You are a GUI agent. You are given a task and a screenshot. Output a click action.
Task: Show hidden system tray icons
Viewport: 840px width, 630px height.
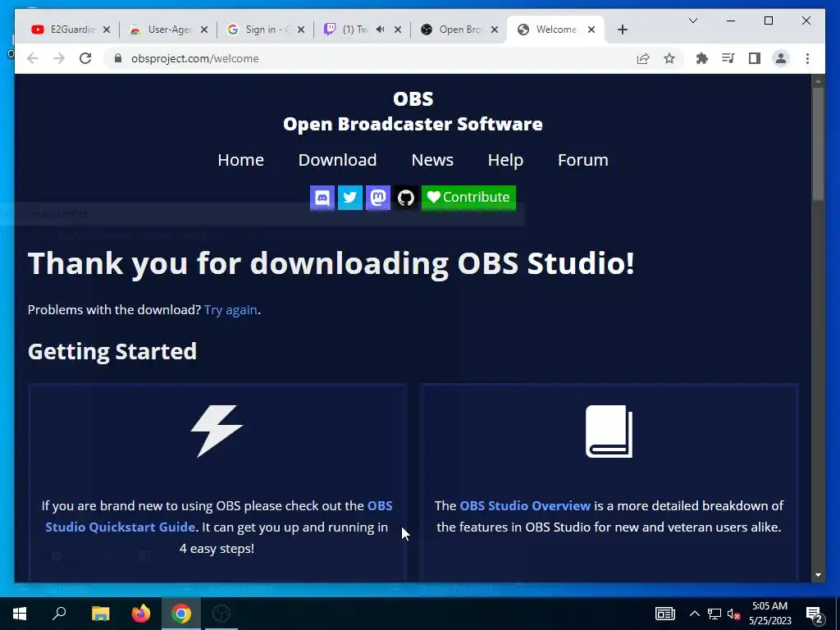pos(694,614)
